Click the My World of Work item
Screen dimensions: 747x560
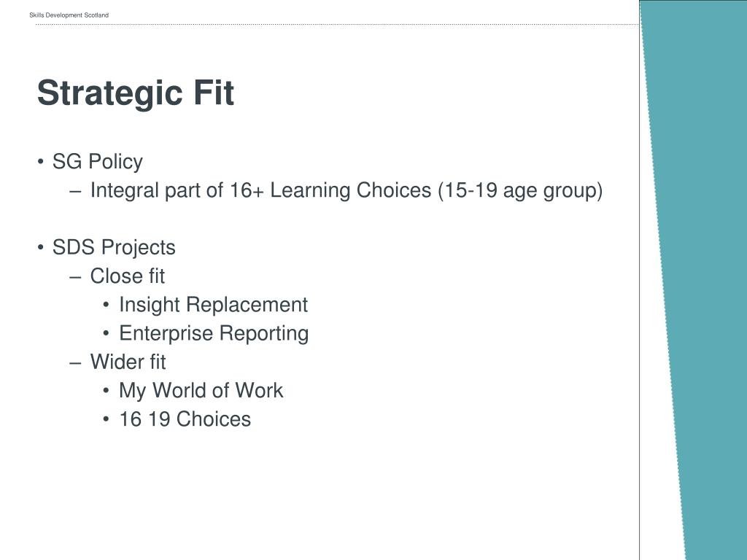click(201, 391)
